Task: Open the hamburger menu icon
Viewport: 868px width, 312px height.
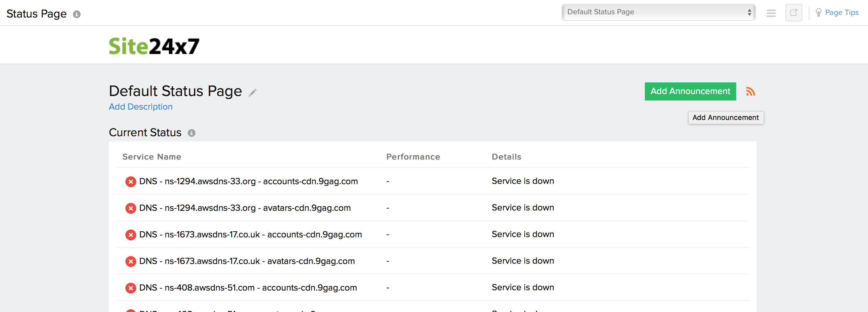Action: pyautogui.click(x=771, y=13)
